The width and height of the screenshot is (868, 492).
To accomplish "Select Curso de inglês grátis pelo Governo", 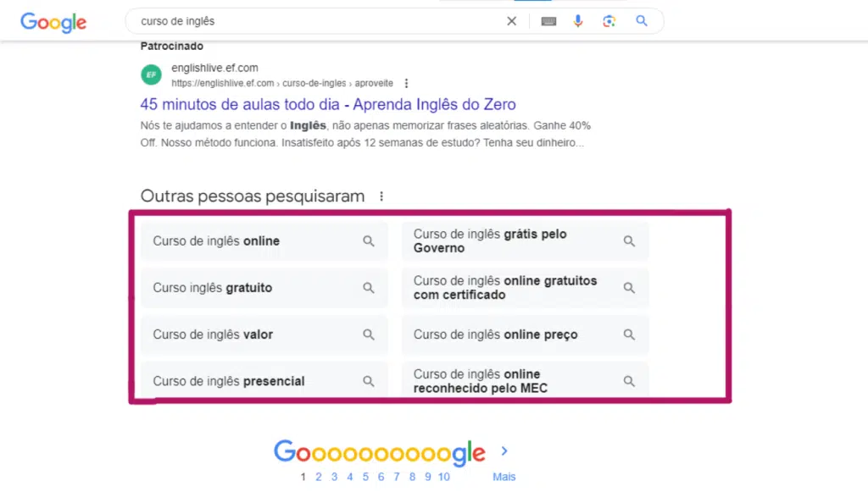I will pyautogui.click(x=525, y=241).
